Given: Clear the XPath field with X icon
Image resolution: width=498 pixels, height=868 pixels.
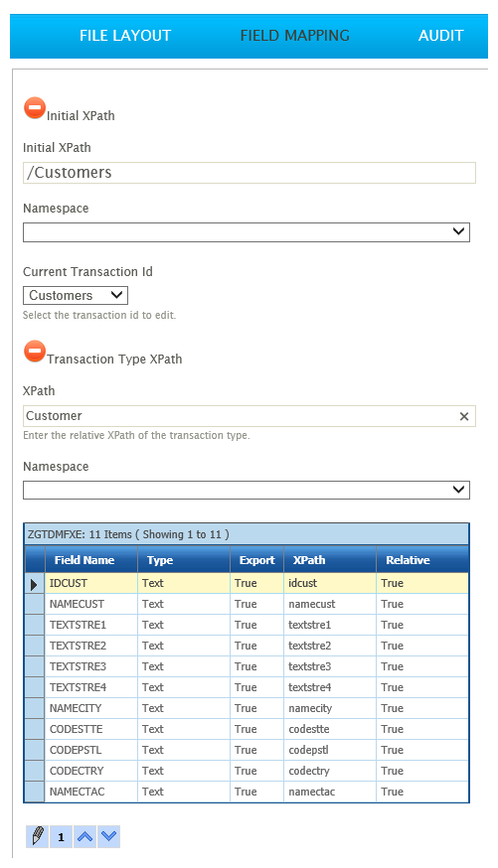Looking at the screenshot, I should (464, 416).
